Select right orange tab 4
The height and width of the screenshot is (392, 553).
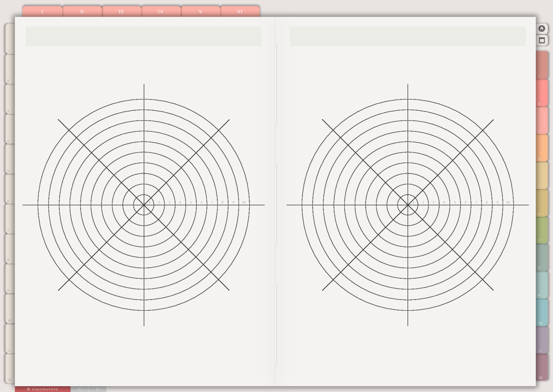542,148
